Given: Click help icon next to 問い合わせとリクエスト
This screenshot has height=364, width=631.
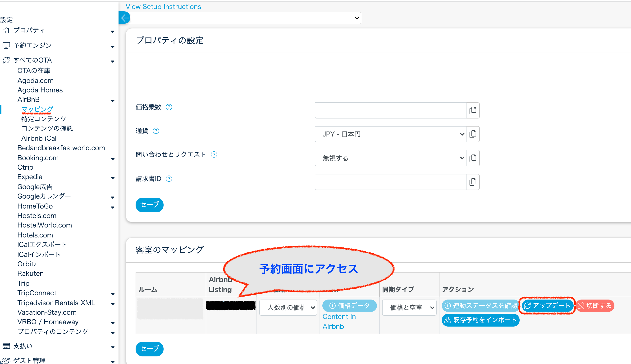Looking at the screenshot, I should pos(214,155).
